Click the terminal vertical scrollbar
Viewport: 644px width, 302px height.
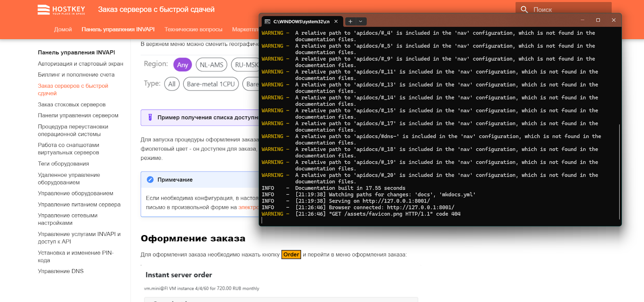619,172
